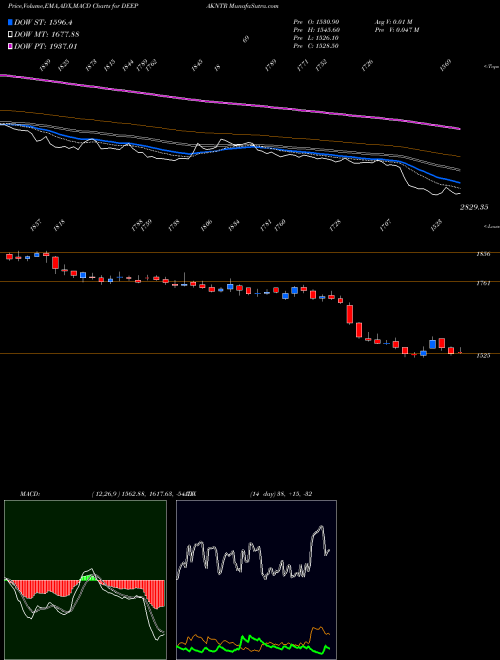This screenshot has width=500, height=660.
Task: Click the magenta DOW PT legend swatch
Action: pos(10,46)
